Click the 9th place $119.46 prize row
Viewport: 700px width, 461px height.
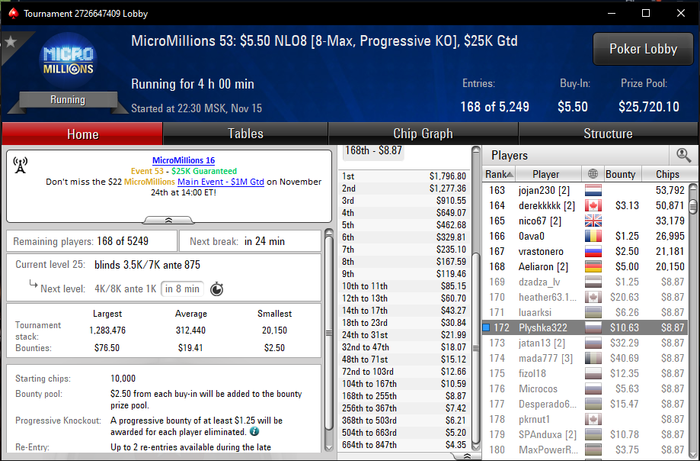point(404,274)
